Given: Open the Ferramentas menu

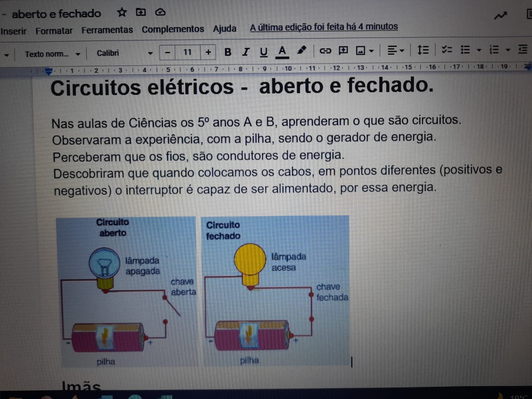Looking at the screenshot, I should click(x=107, y=30).
